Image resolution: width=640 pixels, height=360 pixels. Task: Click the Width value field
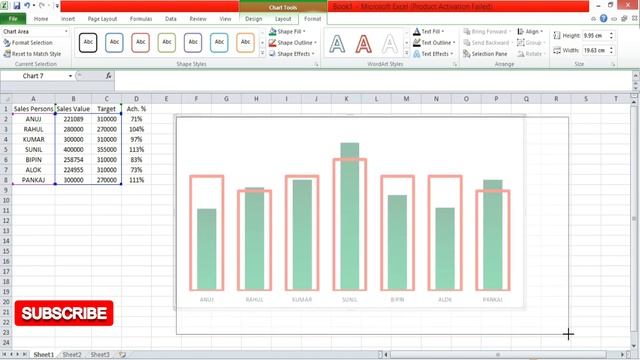tap(595, 50)
